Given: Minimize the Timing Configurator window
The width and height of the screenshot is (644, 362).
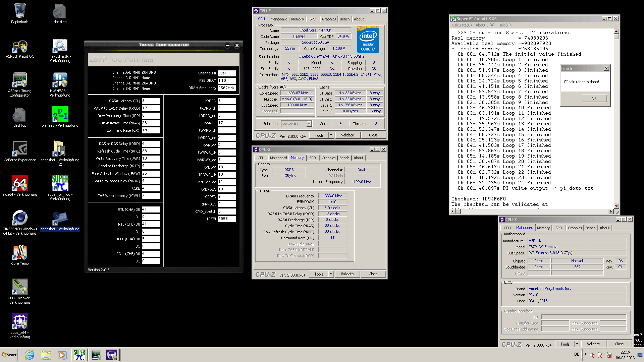Looking at the screenshot, I should [227, 45].
